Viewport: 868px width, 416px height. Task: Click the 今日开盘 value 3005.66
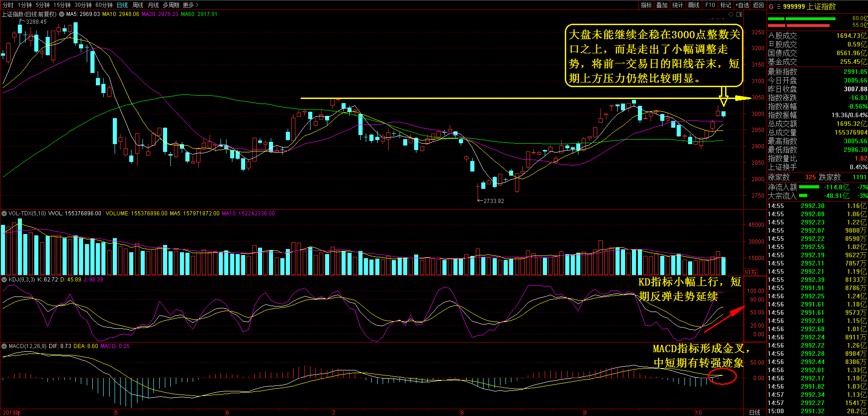click(x=855, y=80)
